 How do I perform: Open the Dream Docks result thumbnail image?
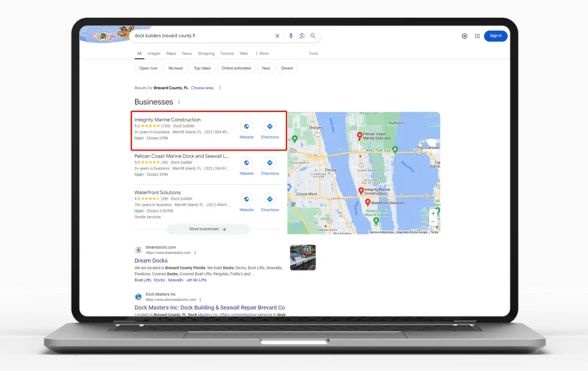303,258
